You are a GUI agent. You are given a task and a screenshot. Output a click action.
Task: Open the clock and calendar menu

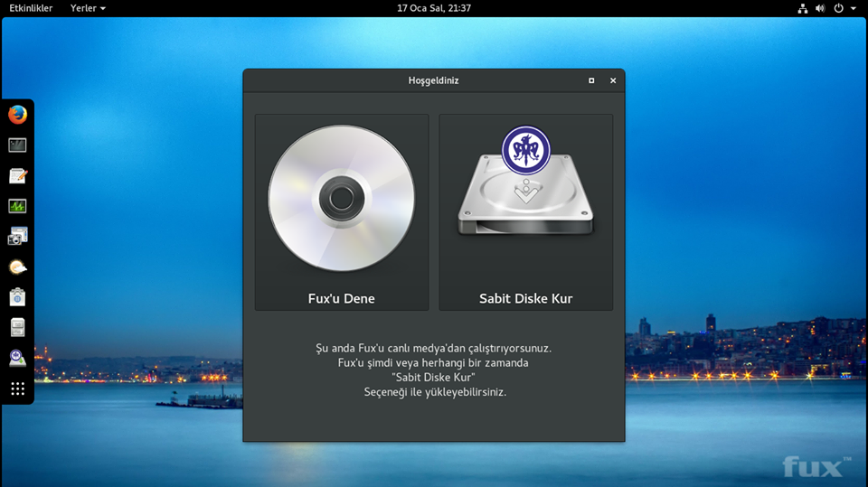[x=434, y=8]
